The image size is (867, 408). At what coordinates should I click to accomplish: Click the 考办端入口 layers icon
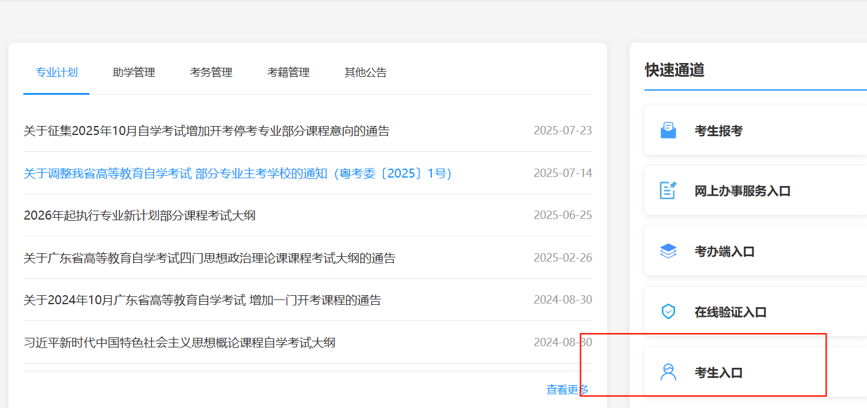(668, 252)
